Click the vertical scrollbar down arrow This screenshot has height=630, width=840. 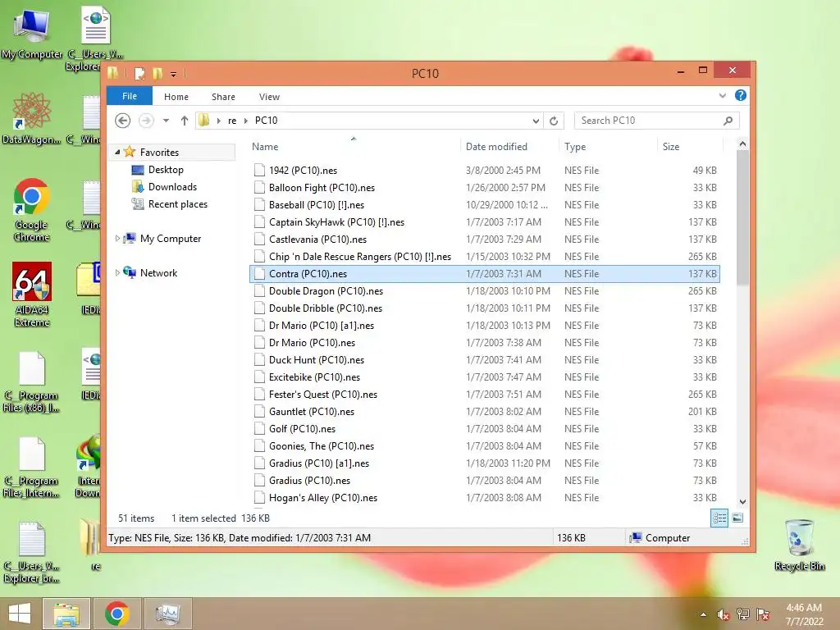(742, 502)
